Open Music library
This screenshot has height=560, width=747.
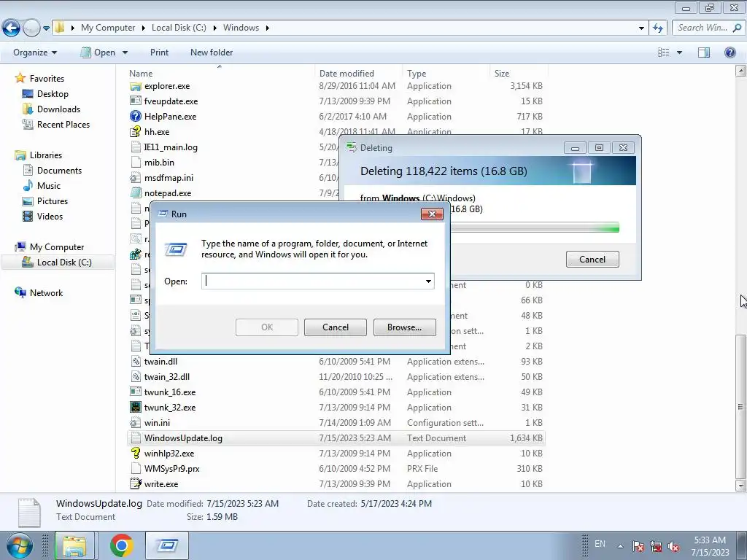(x=49, y=186)
